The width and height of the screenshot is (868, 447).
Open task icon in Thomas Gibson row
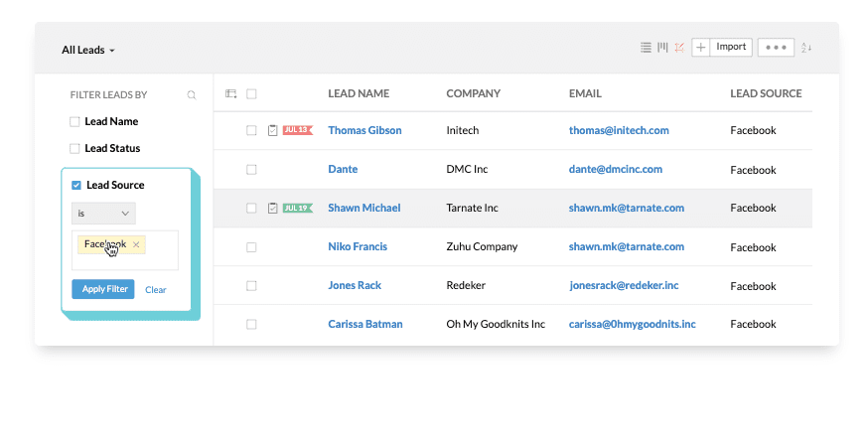tap(272, 130)
